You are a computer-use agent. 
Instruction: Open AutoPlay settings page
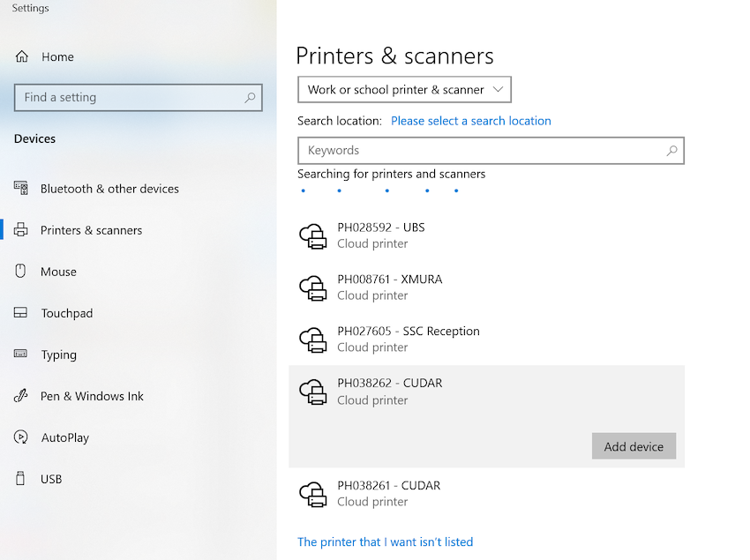coord(64,437)
